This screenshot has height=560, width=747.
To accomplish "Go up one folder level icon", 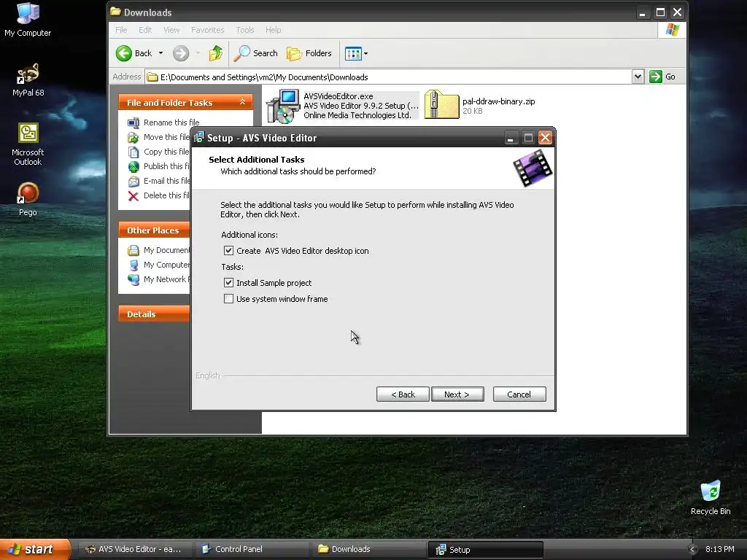I will pyautogui.click(x=216, y=53).
